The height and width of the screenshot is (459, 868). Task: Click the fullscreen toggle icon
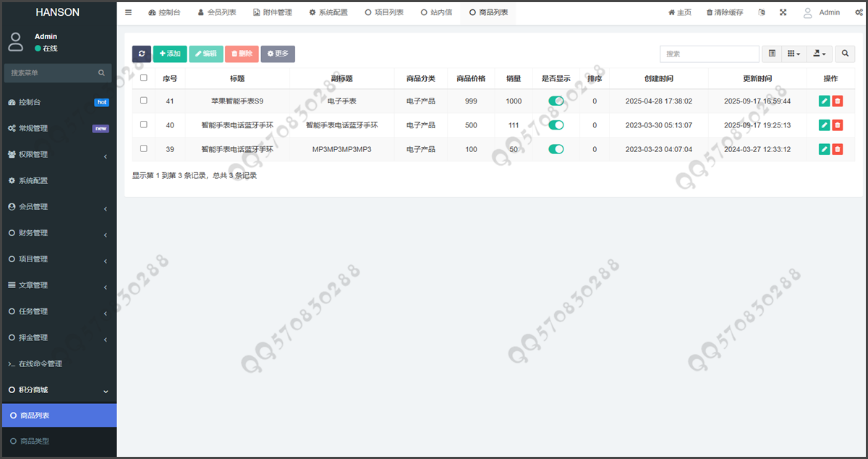tap(783, 12)
